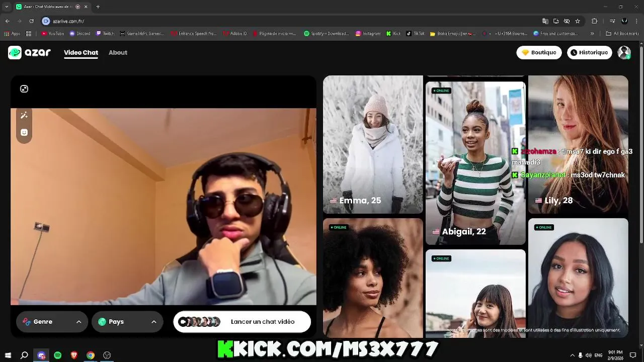The height and width of the screenshot is (362, 644).
Task: Open the curly-haired woman's online profile card
Action: pos(373,278)
